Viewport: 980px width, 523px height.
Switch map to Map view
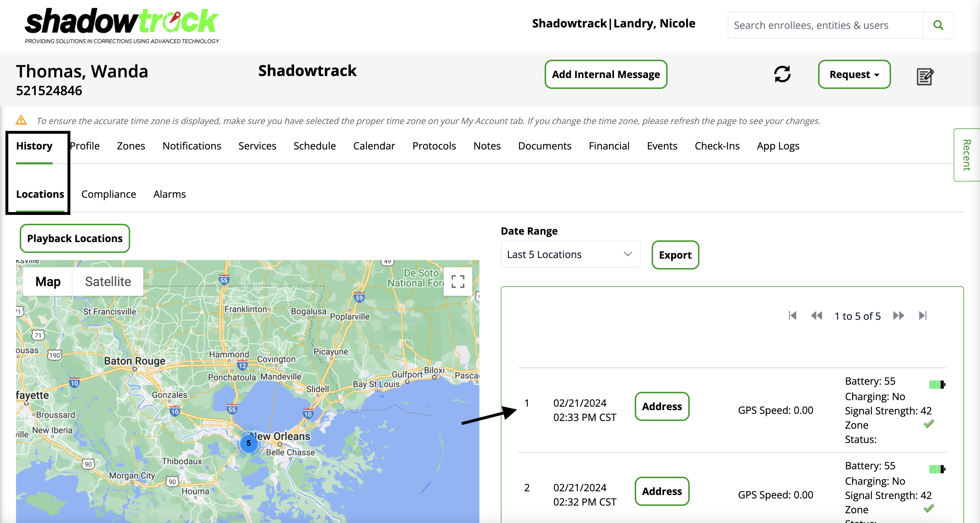48,282
